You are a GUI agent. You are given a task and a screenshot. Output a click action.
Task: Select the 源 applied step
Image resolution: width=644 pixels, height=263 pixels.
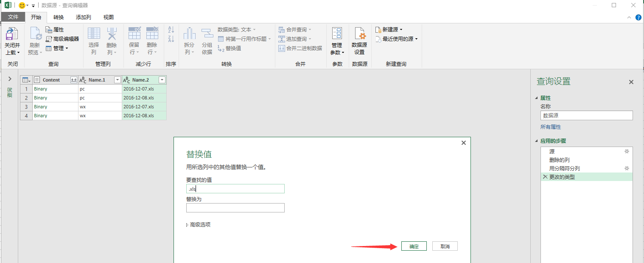coord(587,151)
